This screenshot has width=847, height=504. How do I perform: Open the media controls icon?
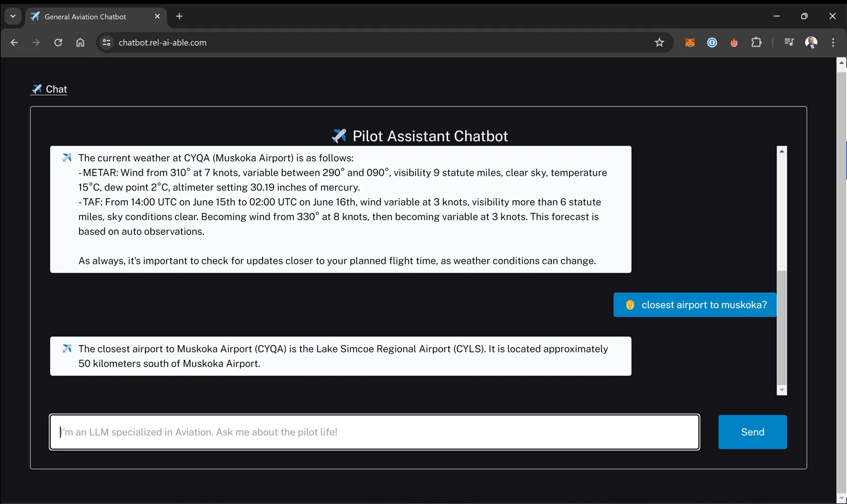(789, 42)
